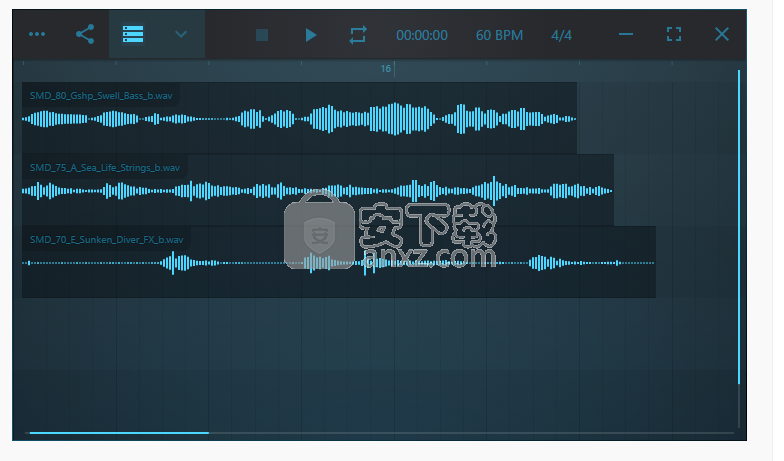Click the Sunken Diver FX clip waveform

coord(338,263)
